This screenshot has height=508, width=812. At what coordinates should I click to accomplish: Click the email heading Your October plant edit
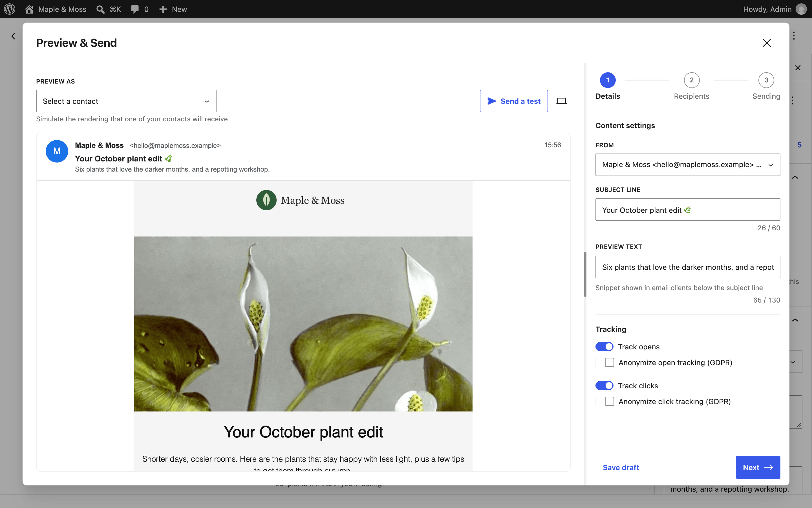click(303, 432)
